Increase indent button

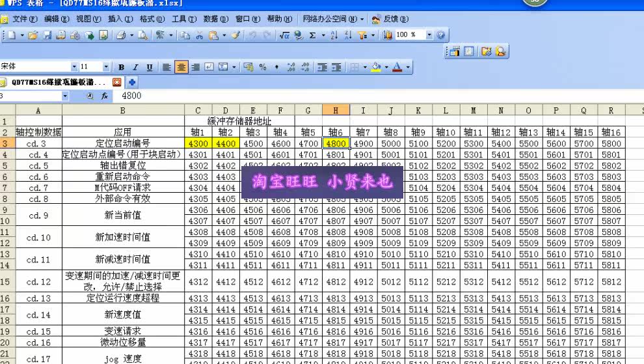click(336, 67)
